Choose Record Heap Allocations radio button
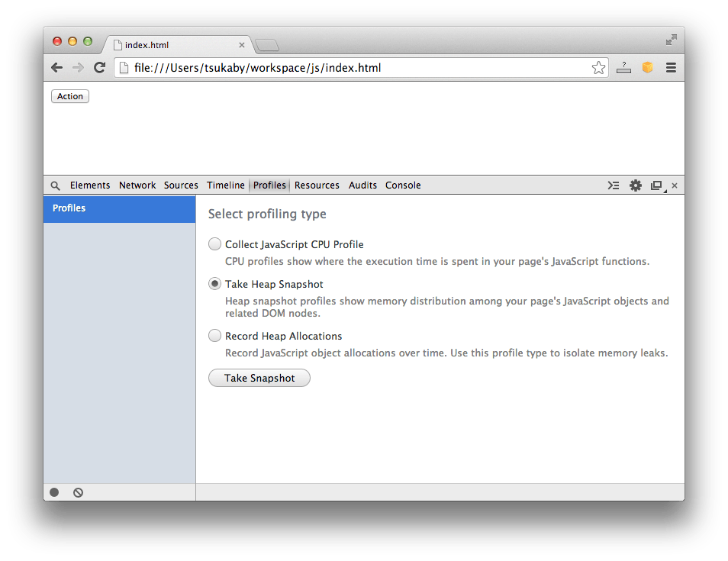728x561 pixels. (215, 336)
